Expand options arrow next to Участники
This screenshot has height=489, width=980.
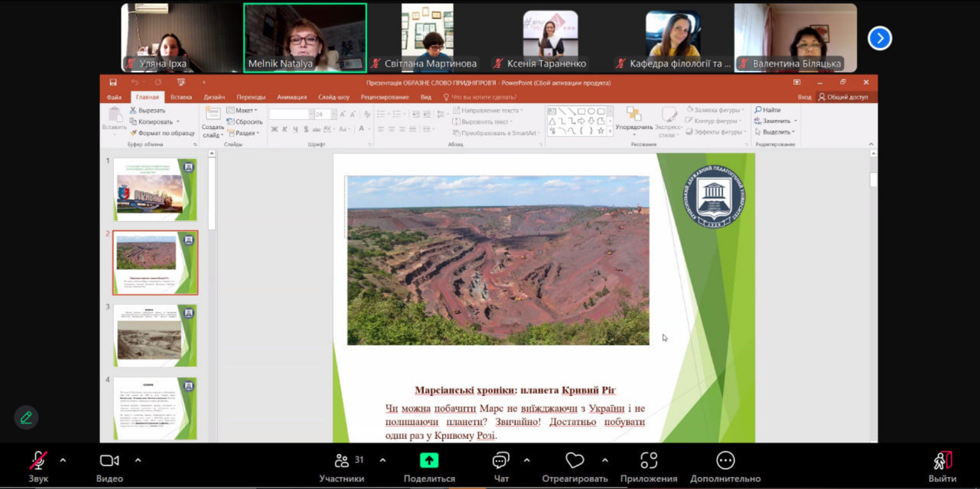tap(383, 461)
